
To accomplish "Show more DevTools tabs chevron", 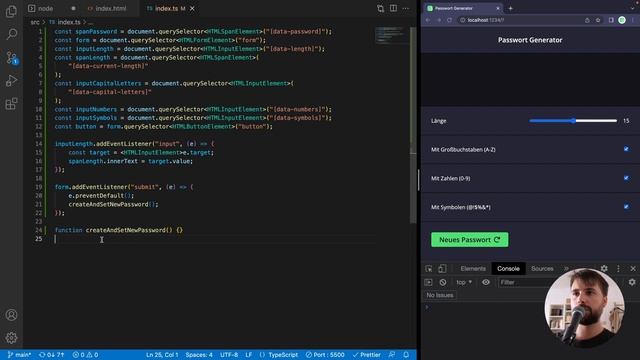I will coord(567,269).
